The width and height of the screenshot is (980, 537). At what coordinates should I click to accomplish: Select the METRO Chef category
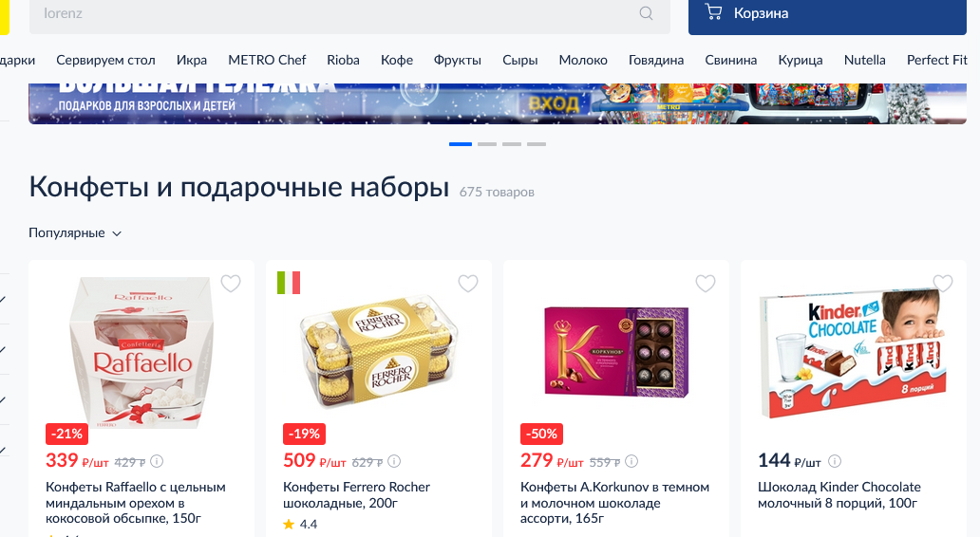(x=267, y=60)
